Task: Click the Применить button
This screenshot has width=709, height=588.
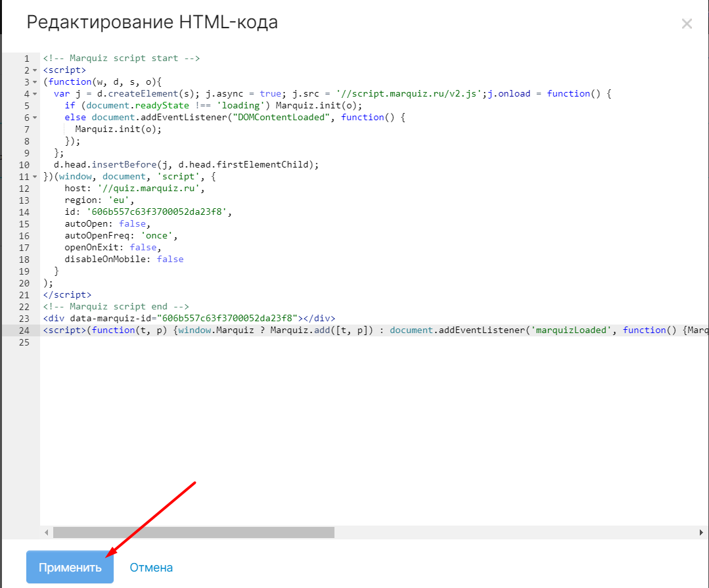Action: [x=70, y=567]
